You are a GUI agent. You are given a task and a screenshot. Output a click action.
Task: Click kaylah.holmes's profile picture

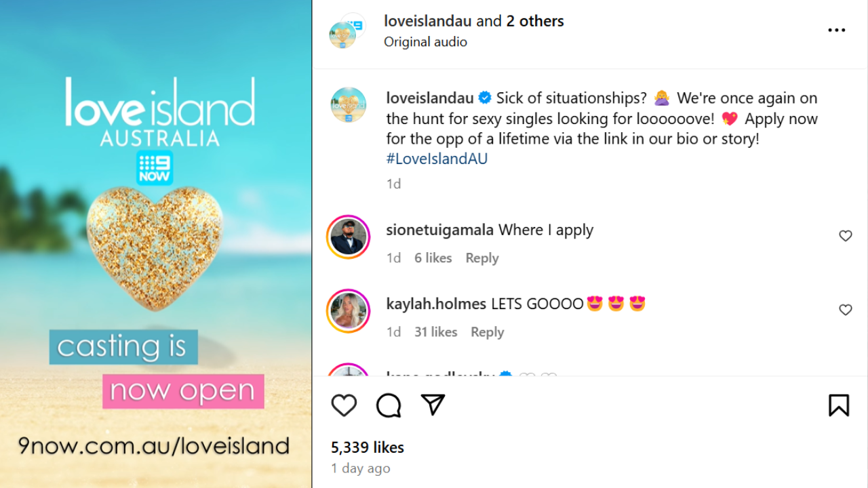[x=348, y=310]
